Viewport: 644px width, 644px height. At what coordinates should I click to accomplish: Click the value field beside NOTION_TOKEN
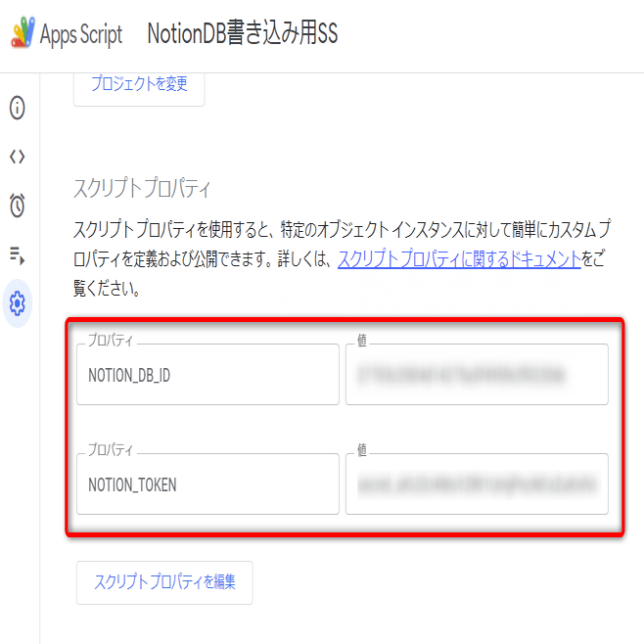click(477, 484)
